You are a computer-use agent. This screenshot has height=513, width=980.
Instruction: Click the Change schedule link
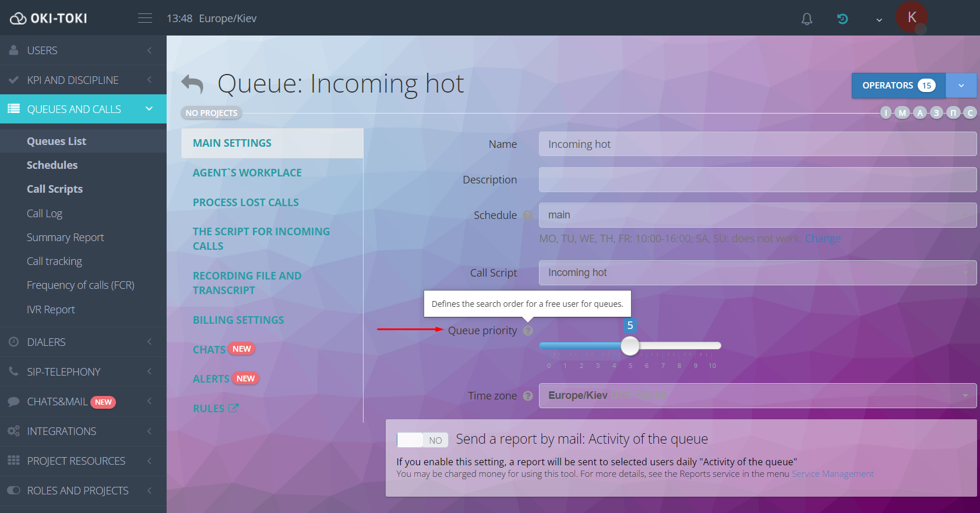click(x=822, y=239)
